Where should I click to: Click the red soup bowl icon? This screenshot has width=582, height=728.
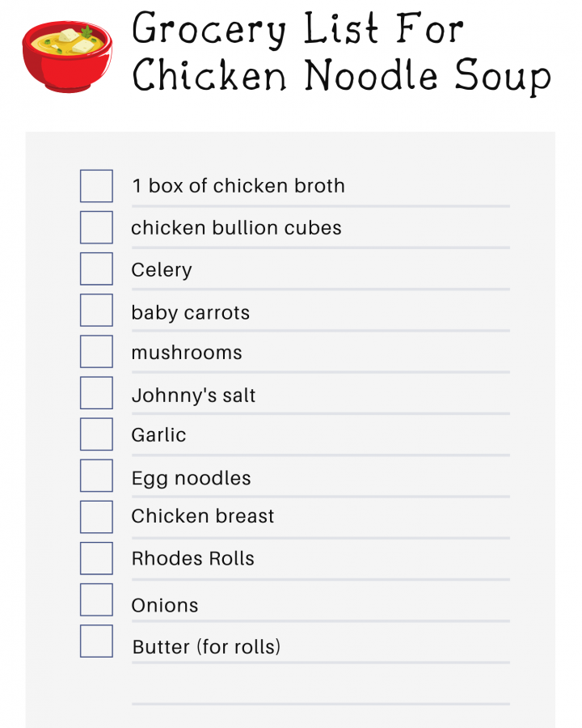(x=67, y=56)
